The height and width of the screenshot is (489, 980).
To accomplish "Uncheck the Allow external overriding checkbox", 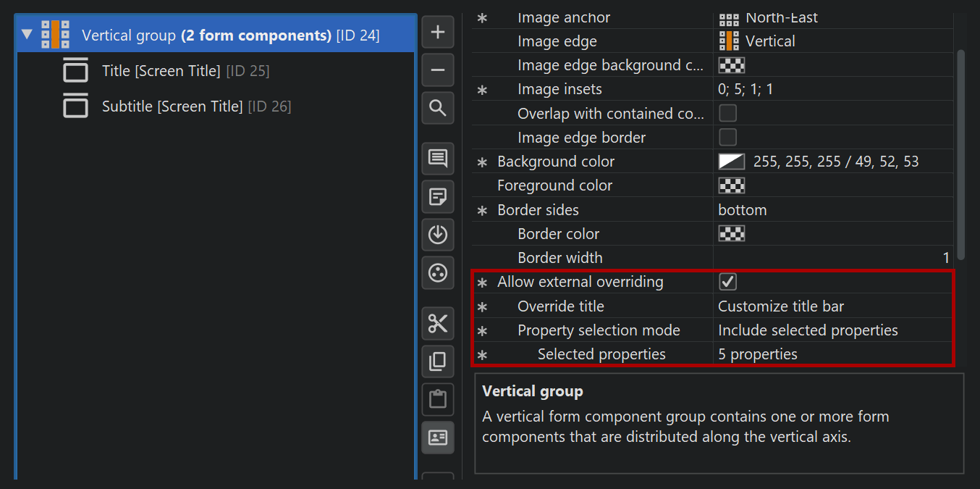I will tap(727, 282).
